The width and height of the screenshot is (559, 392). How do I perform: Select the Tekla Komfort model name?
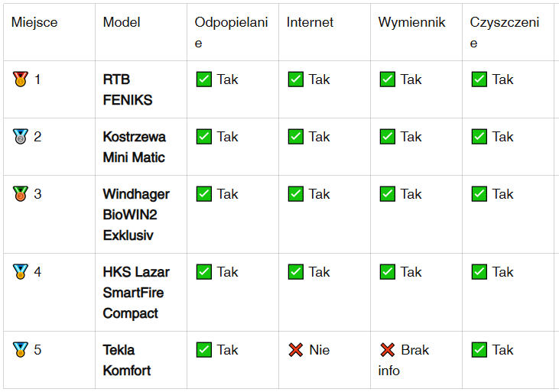click(x=127, y=360)
